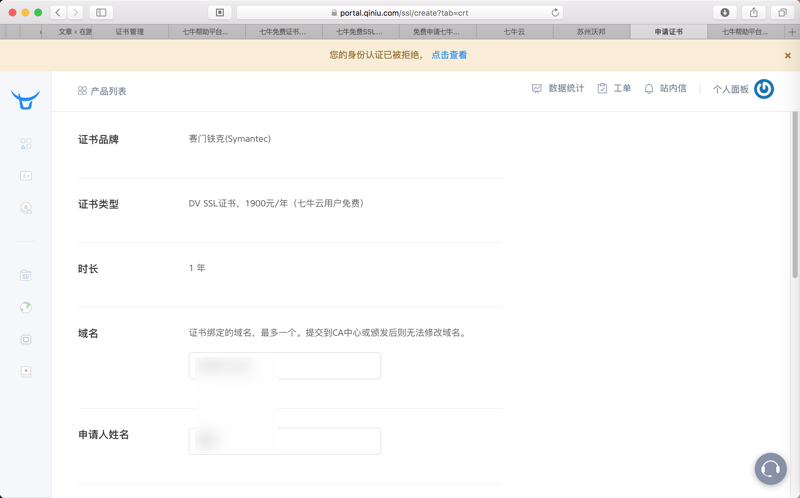Switch to 七牛云 tab
The image size is (800, 498).
(514, 32)
